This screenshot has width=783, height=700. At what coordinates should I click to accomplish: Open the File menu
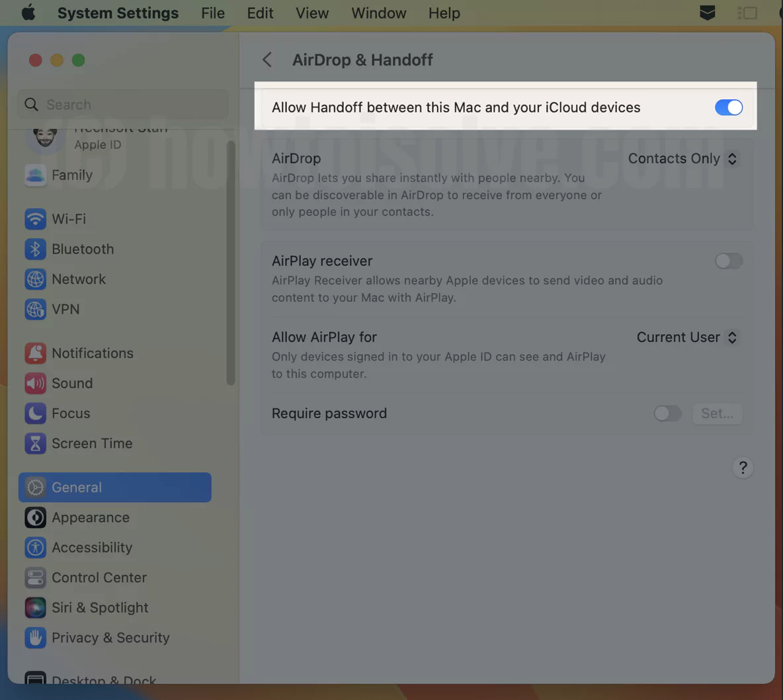click(x=213, y=13)
